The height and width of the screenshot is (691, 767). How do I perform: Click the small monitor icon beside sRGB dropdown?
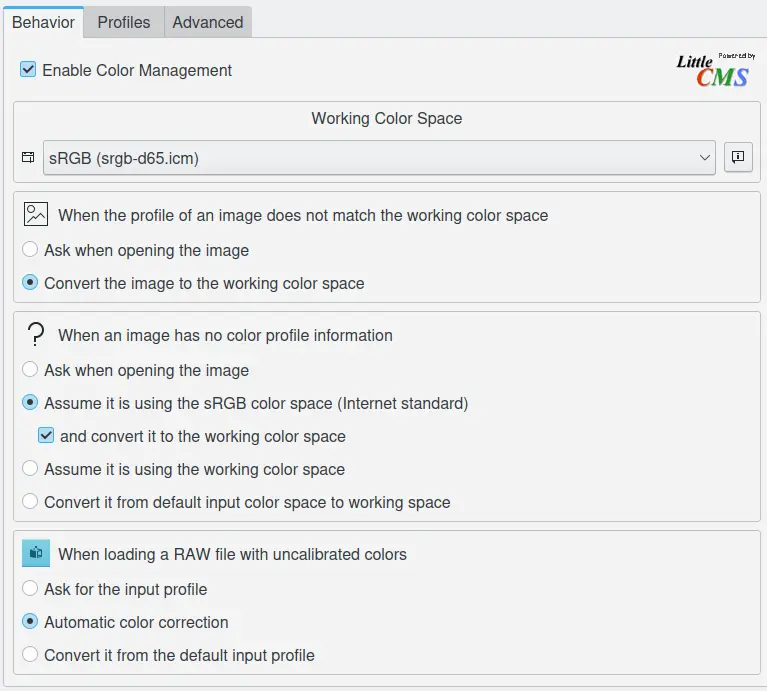28,158
